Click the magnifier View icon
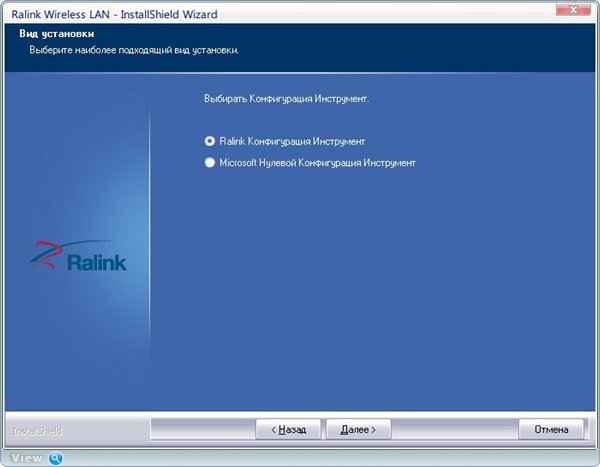This screenshot has width=600, height=467. [x=56, y=458]
